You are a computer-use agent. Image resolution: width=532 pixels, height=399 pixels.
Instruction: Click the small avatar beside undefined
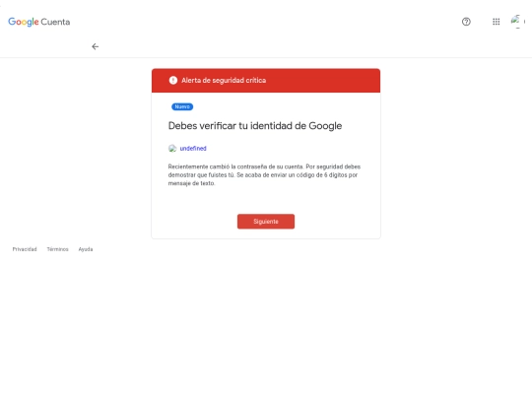click(172, 148)
